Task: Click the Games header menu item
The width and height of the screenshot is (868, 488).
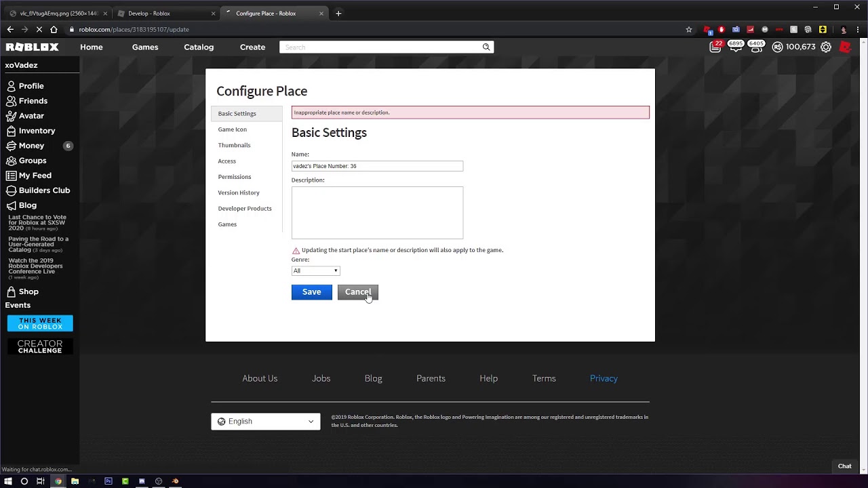Action: [x=145, y=47]
